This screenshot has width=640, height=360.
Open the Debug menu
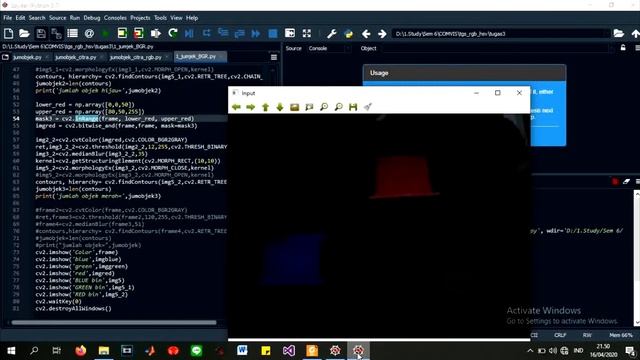(x=92, y=18)
